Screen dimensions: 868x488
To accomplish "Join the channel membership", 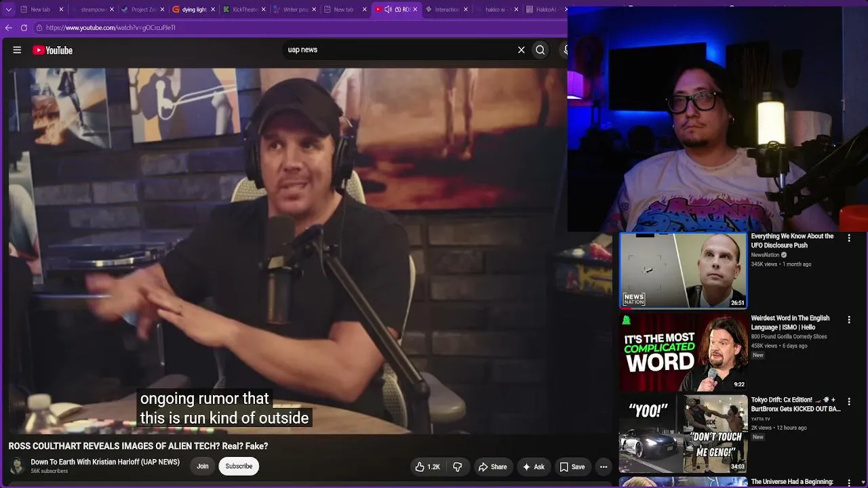I will [202, 466].
